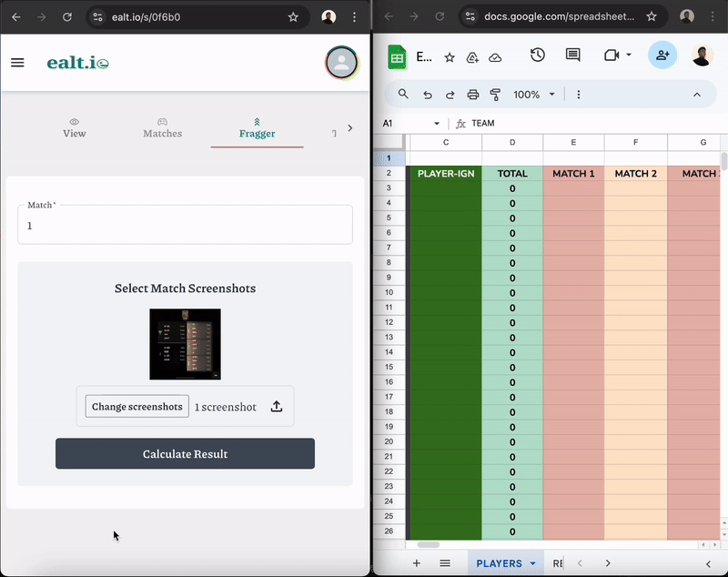Select the MATCH 2 header cell
The height and width of the screenshot is (577, 728).
point(635,174)
